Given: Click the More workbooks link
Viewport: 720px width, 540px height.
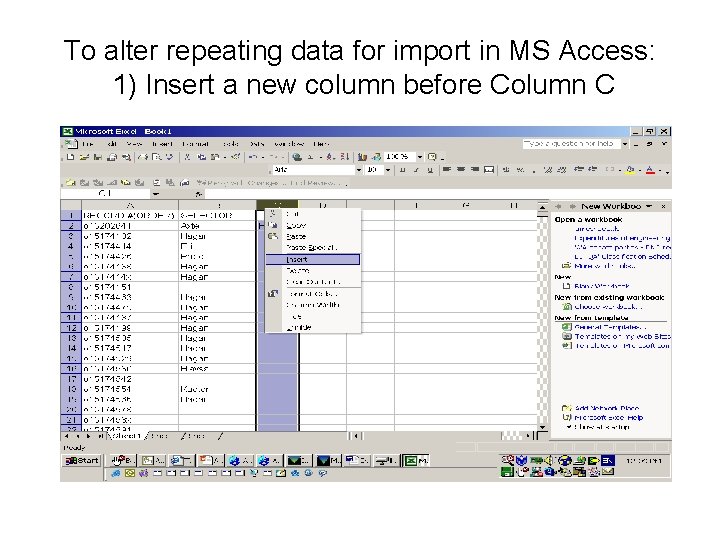Looking at the screenshot, I should 605,266.
